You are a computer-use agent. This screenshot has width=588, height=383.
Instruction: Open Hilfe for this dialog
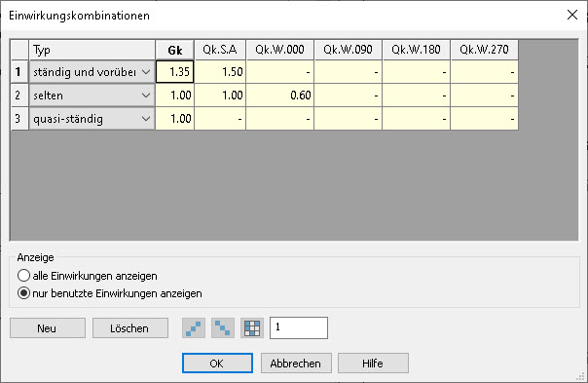(373, 364)
